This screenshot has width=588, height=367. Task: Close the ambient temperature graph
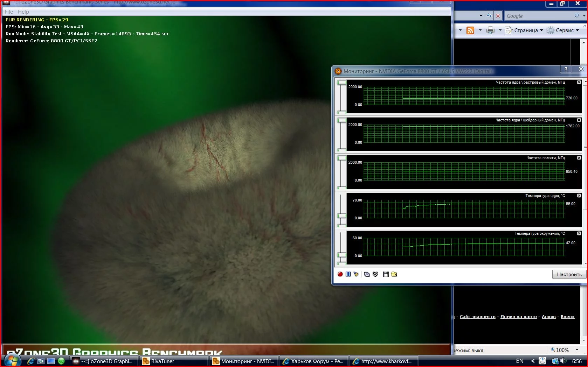[579, 233]
